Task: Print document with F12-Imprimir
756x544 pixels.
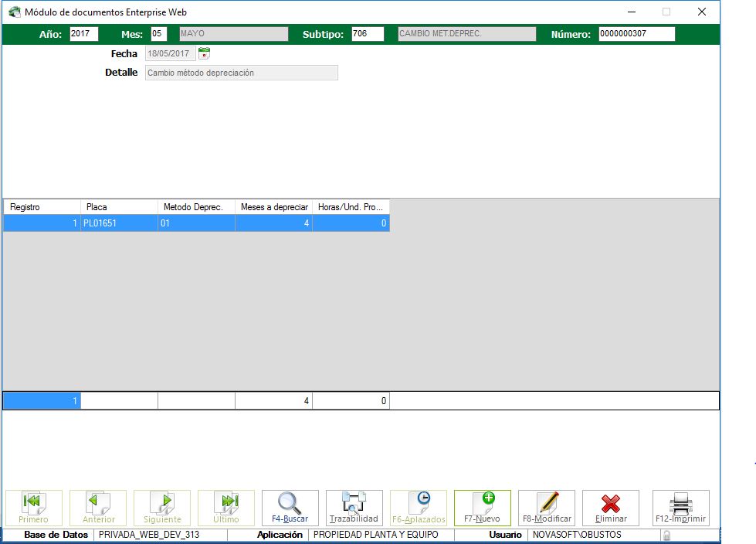Action: click(x=681, y=508)
